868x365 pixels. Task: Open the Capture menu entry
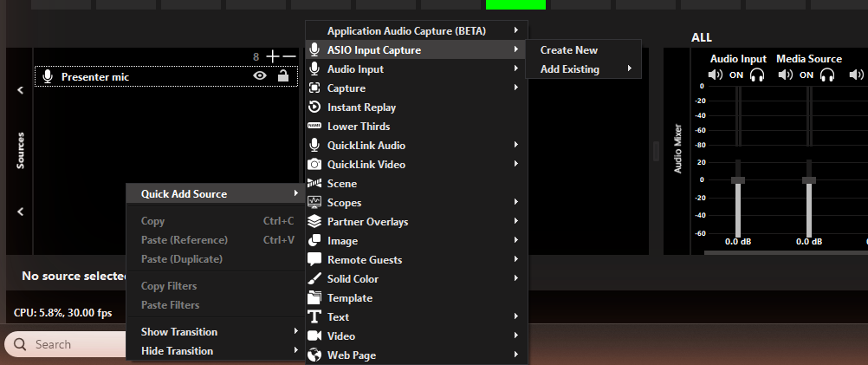(x=417, y=88)
